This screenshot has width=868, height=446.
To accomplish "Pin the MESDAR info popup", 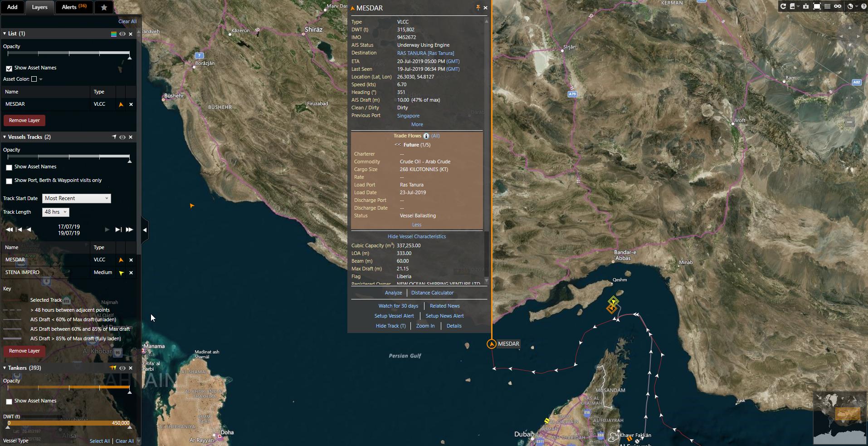I will pyautogui.click(x=478, y=8).
